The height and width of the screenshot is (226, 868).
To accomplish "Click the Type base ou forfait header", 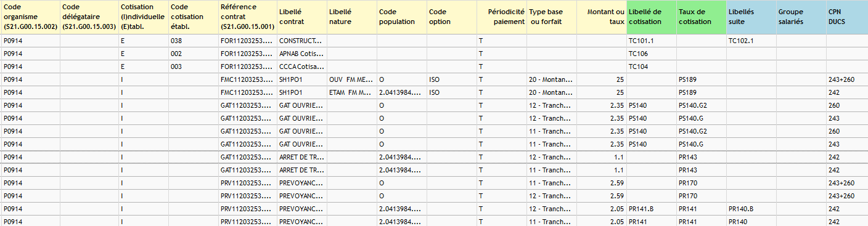I will tap(552, 17).
